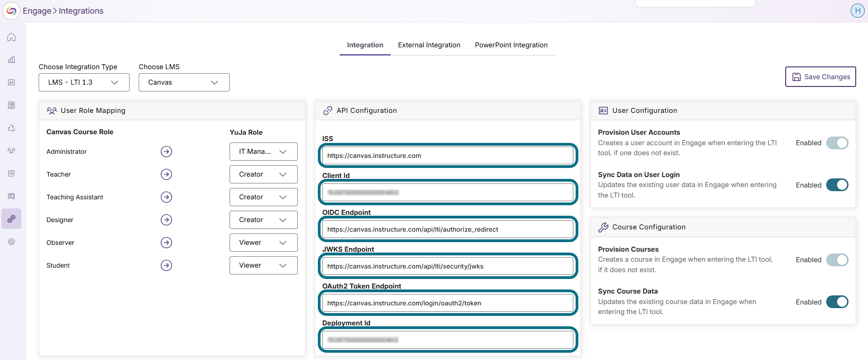Open the Teacher YuJa Role dropdown
Viewport: 868px width, 360px height.
[x=264, y=174]
